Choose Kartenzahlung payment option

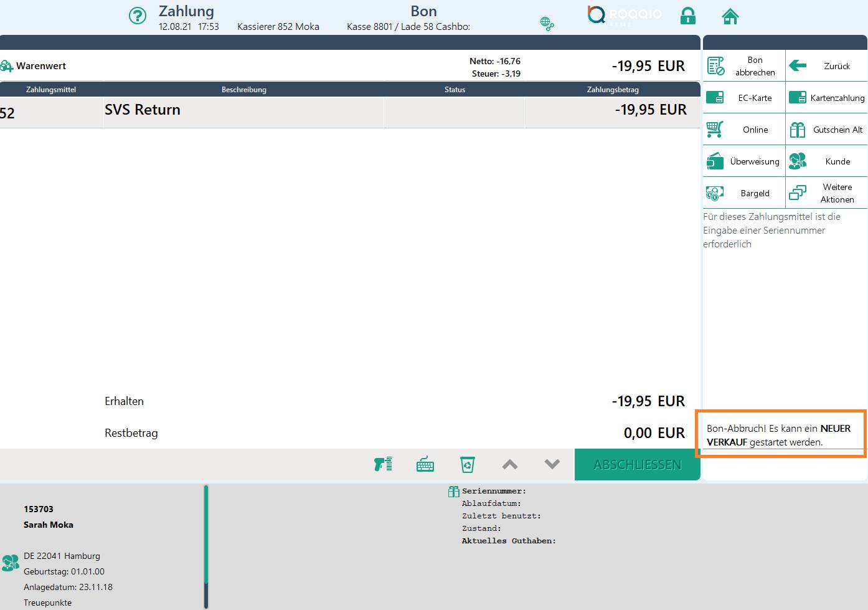point(826,98)
